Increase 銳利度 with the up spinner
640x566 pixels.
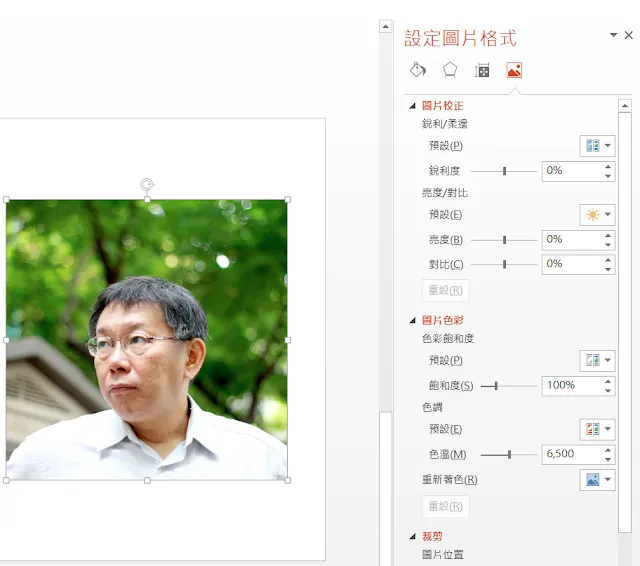(x=608, y=166)
